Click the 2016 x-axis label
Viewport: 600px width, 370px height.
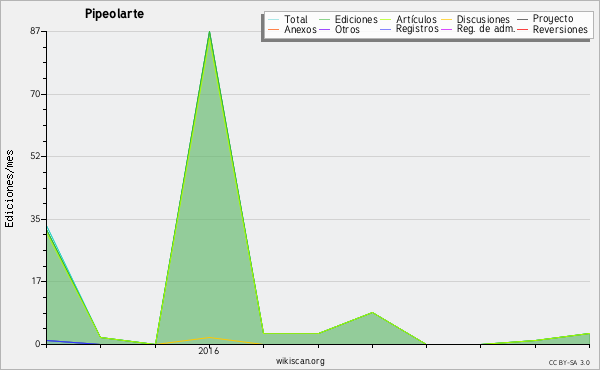pos(209,350)
